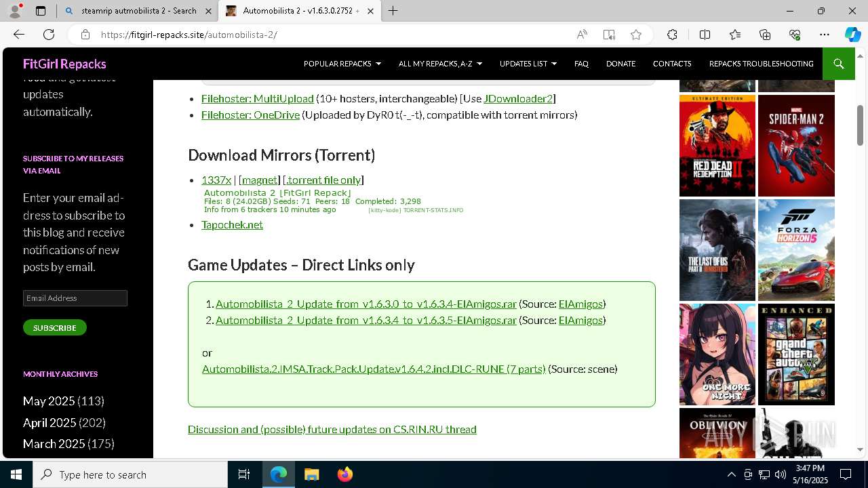This screenshot has height=488, width=868.
Task: Open Grand Theft Auto V Enhanced thumbnail
Action: 796,354
